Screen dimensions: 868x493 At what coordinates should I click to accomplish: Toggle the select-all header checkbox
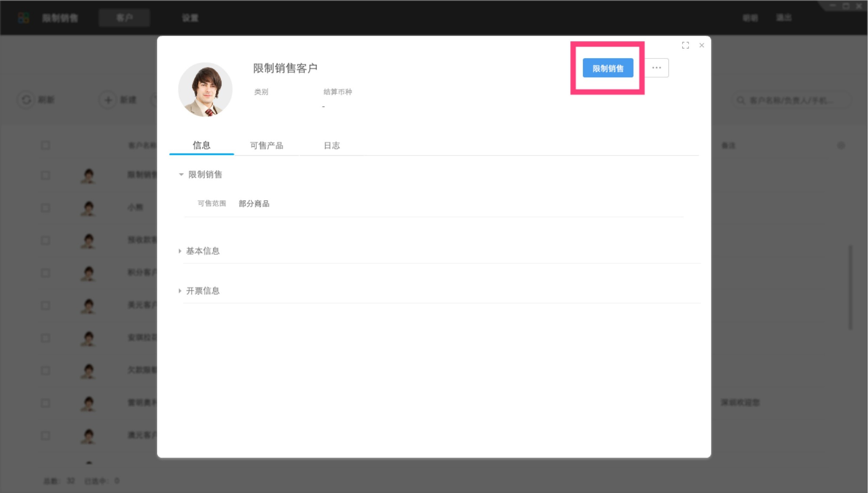pos(45,145)
